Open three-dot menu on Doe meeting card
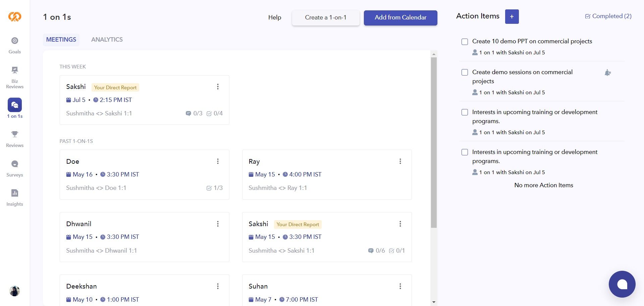Screen dimensions: 644x306 pyautogui.click(x=218, y=161)
